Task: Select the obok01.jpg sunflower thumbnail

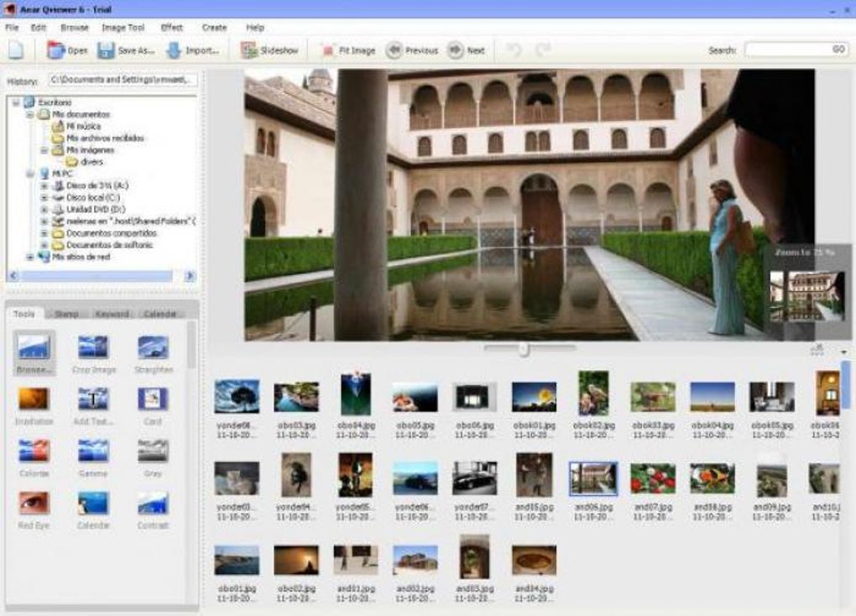Action: coord(534,397)
